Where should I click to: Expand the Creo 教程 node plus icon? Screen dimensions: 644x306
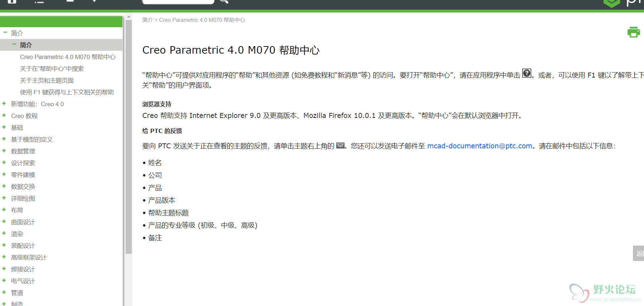click(x=4, y=115)
